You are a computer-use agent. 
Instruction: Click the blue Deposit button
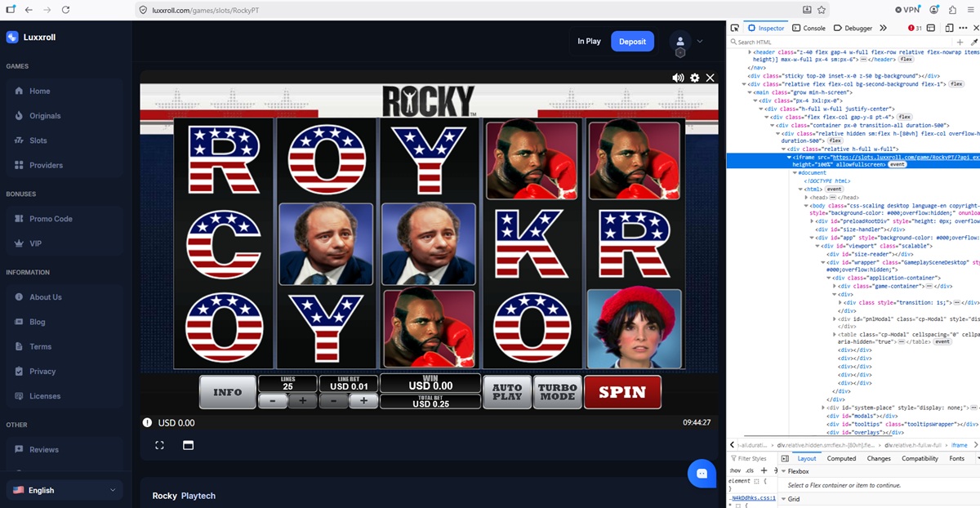pos(632,41)
